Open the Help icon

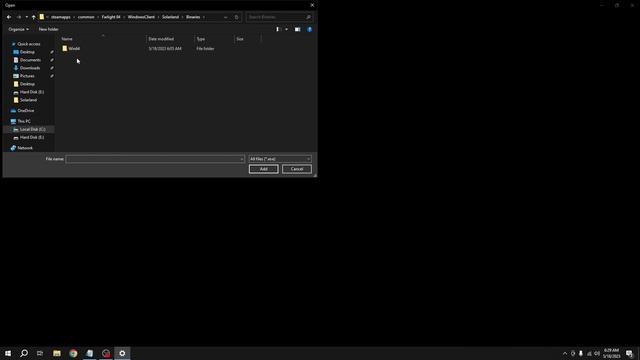pos(309,29)
